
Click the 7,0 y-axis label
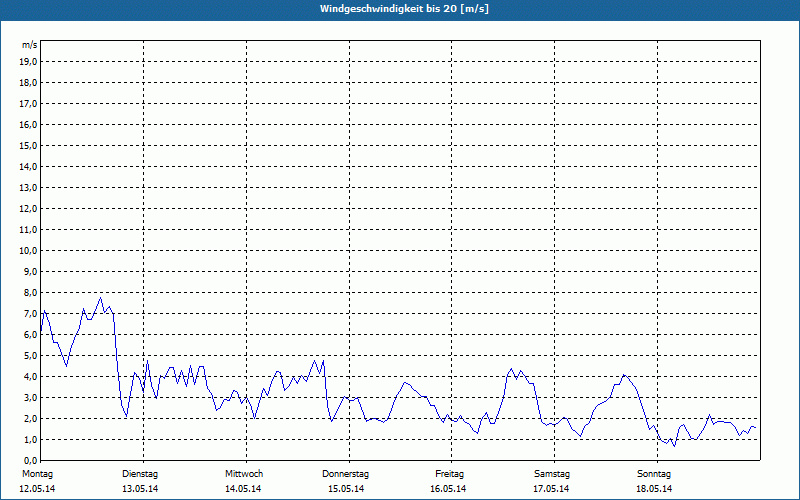(30, 314)
